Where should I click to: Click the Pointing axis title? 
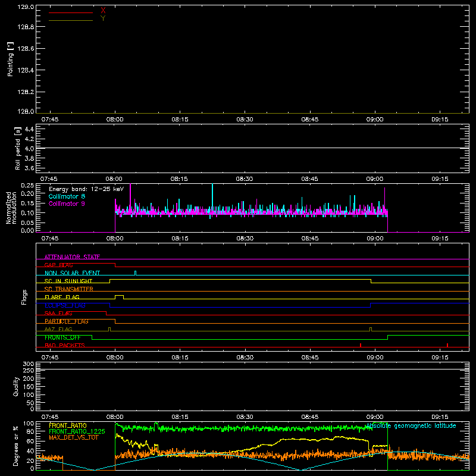click(10, 59)
